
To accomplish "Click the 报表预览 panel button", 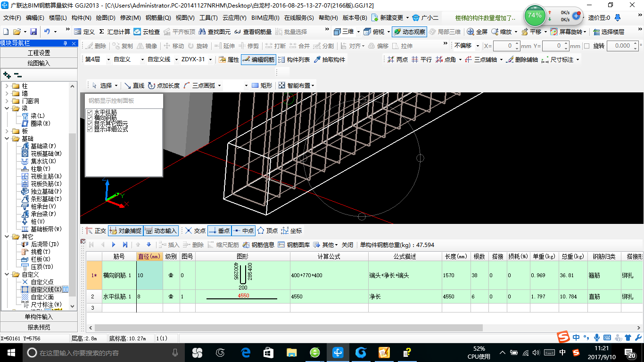I will (x=39, y=327).
